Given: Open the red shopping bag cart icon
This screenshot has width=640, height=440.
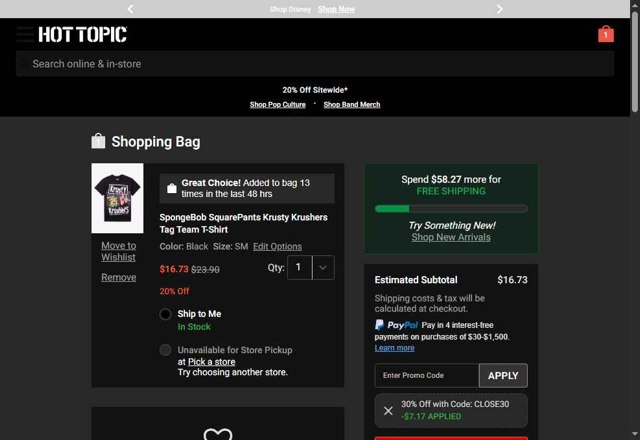Looking at the screenshot, I should coord(606,34).
